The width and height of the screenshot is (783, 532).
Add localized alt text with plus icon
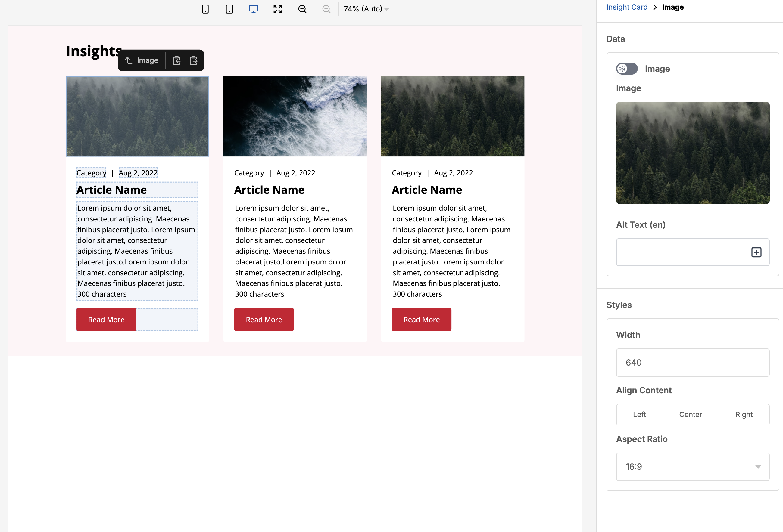point(756,252)
